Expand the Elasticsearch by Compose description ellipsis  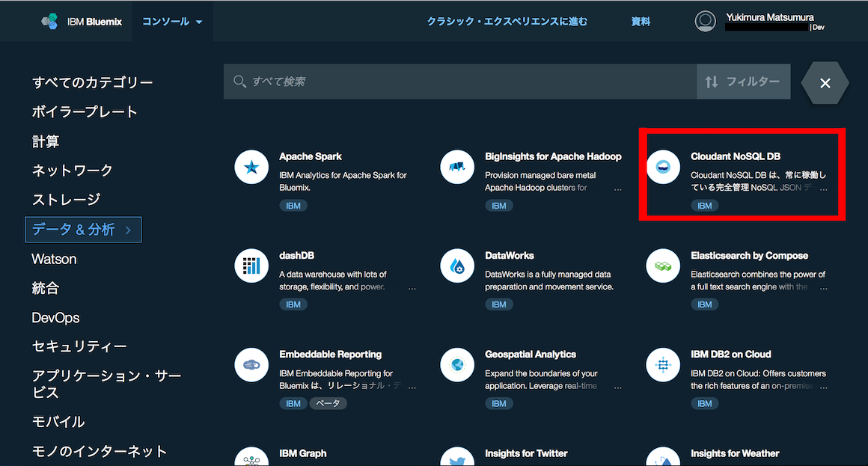tap(824, 288)
